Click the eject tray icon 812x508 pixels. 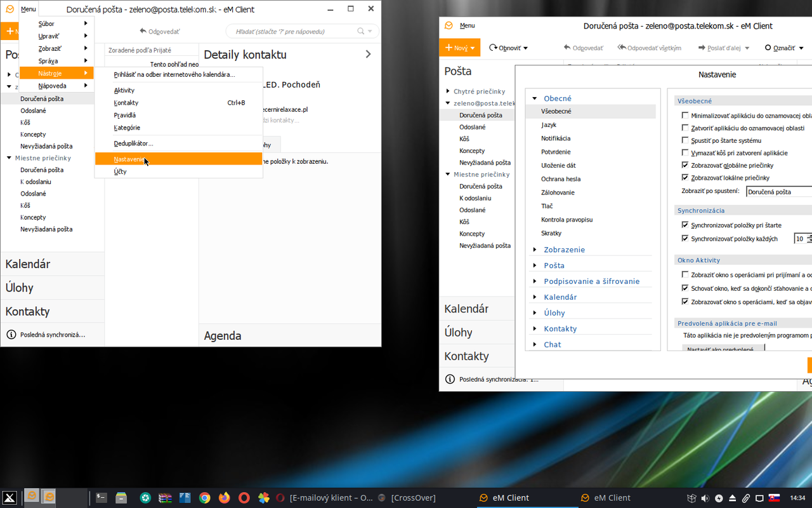[732, 498]
